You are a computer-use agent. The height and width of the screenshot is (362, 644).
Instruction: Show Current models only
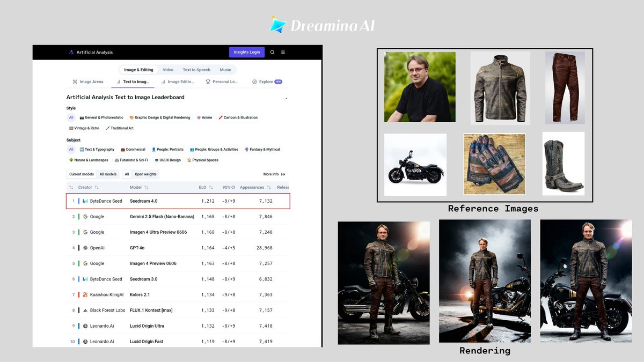(x=82, y=174)
